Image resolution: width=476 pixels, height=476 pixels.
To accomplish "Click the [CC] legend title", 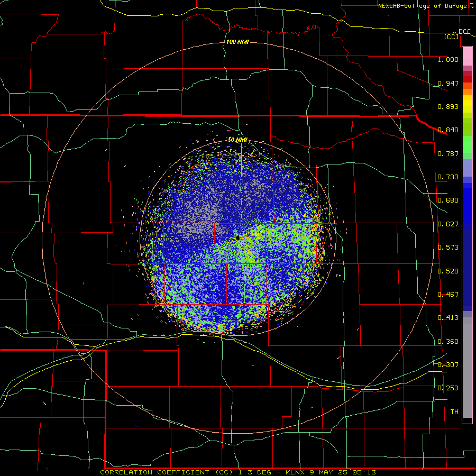I will pyautogui.click(x=452, y=36).
